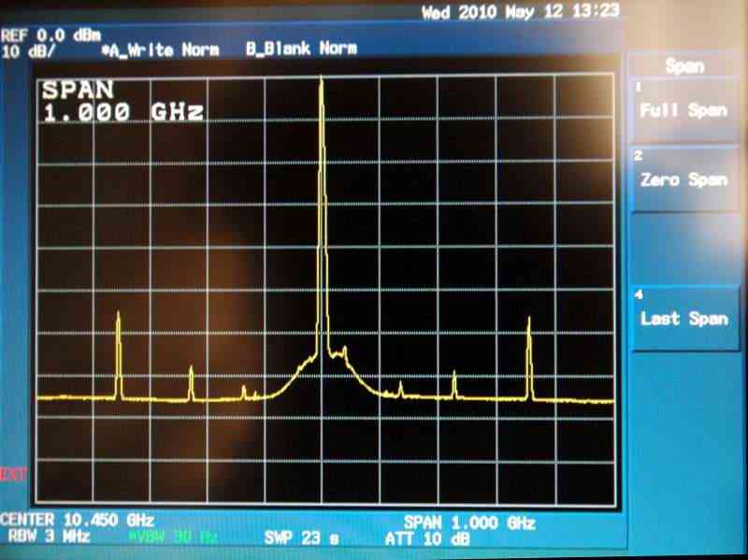748x560 pixels.
Task: Click the SWP 23 s readout
Action: point(301,538)
